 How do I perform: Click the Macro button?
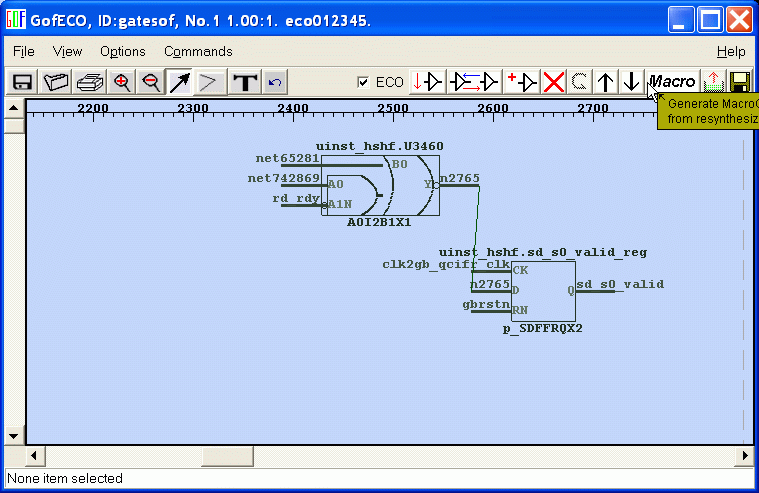(x=672, y=82)
